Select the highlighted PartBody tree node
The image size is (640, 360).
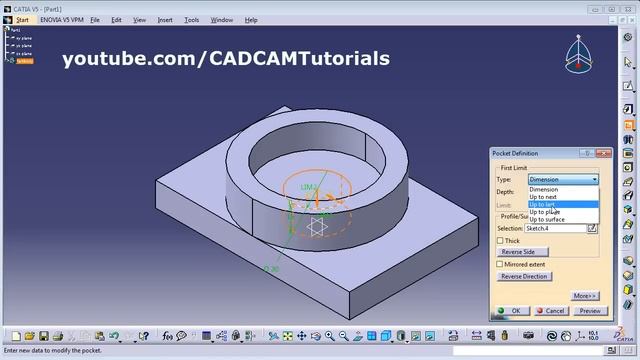[24, 61]
